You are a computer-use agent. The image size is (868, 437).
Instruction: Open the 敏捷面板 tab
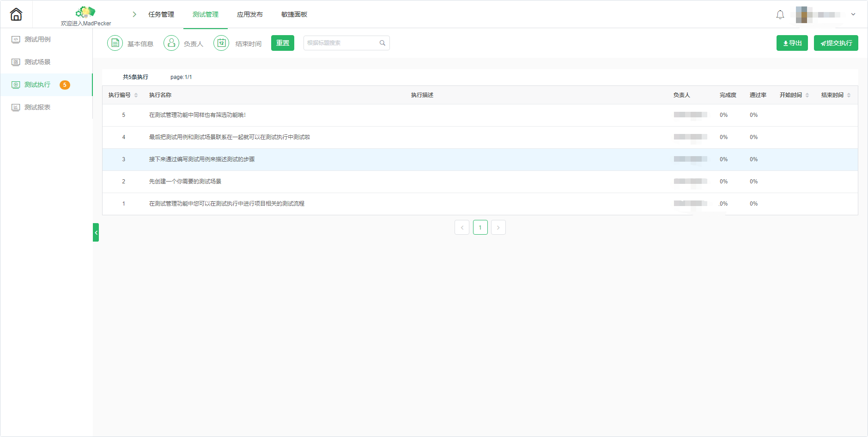click(294, 14)
